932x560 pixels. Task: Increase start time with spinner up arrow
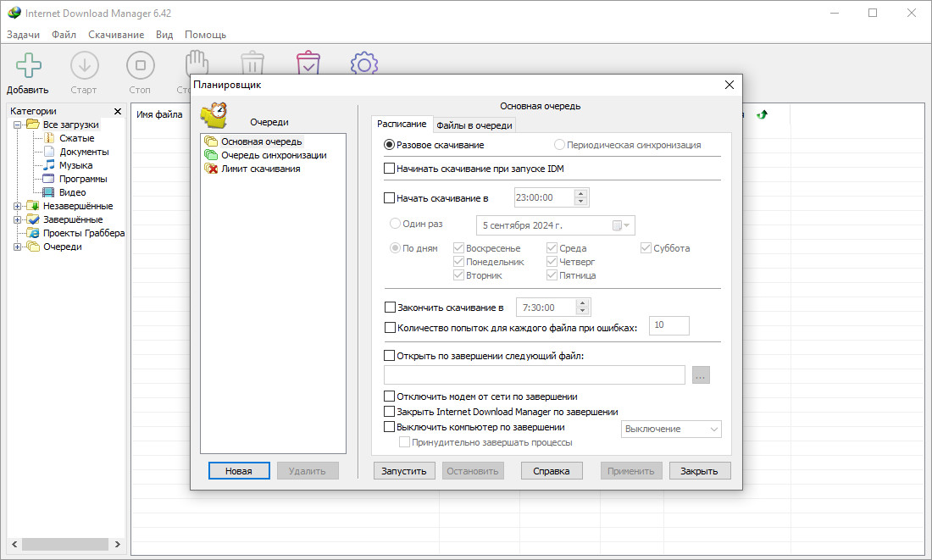(581, 193)
